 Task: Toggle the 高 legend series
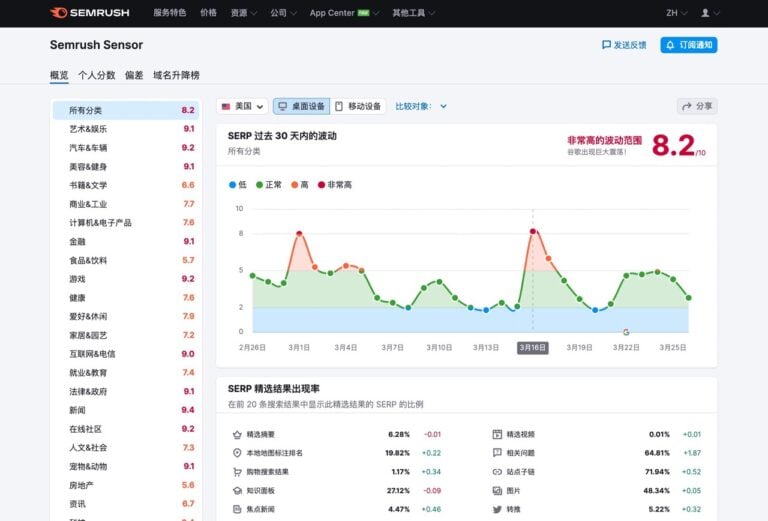[x=300, y=185]
